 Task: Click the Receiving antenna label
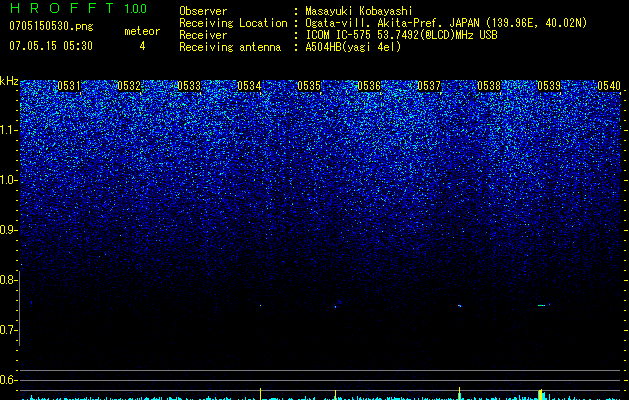[230, 47]
